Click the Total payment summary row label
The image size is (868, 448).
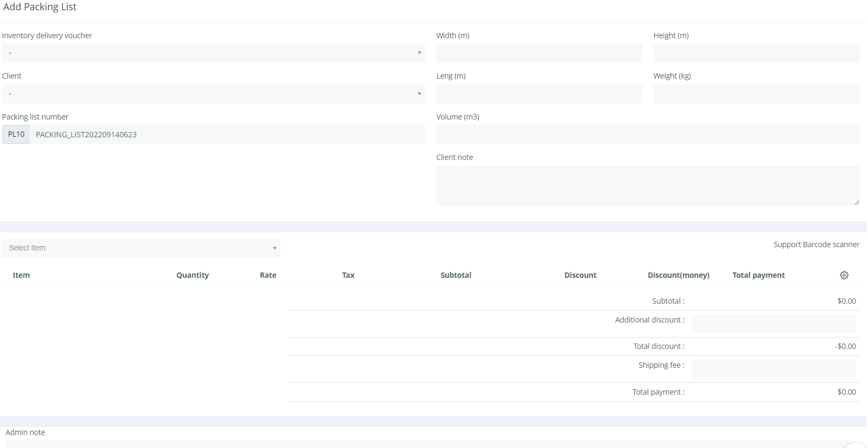659,392
